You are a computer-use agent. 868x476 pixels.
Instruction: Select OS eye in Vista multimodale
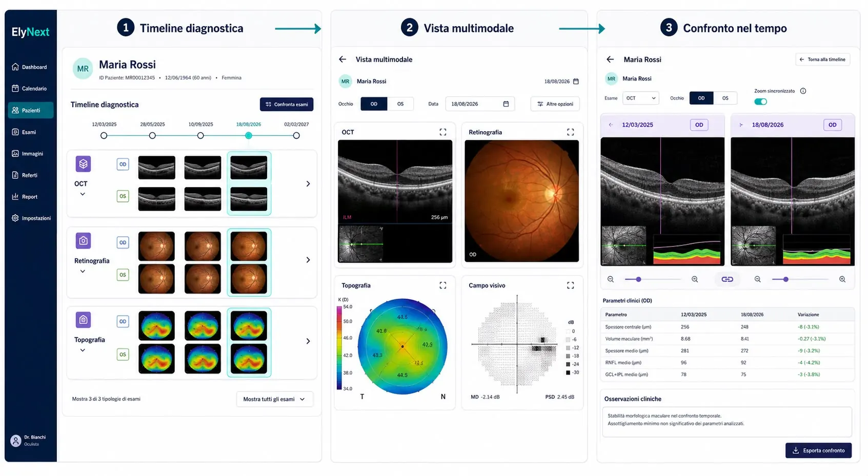tap(400, 104)
